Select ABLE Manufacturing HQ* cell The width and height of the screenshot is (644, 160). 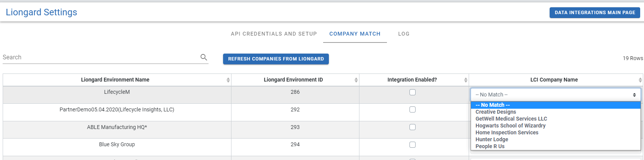pos(117,130)
